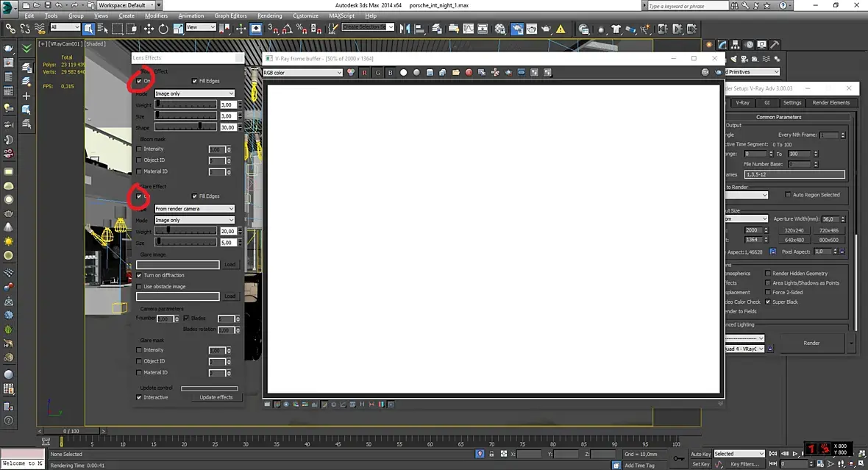Open the Hierarchy command panel icon
This screenshot has height=470, width=868.
coord(735,44)
